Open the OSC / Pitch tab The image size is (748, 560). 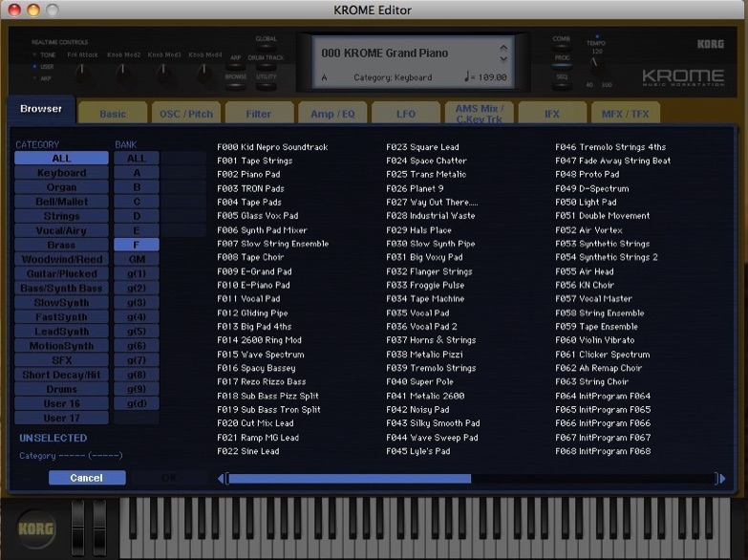click(186, 113)
